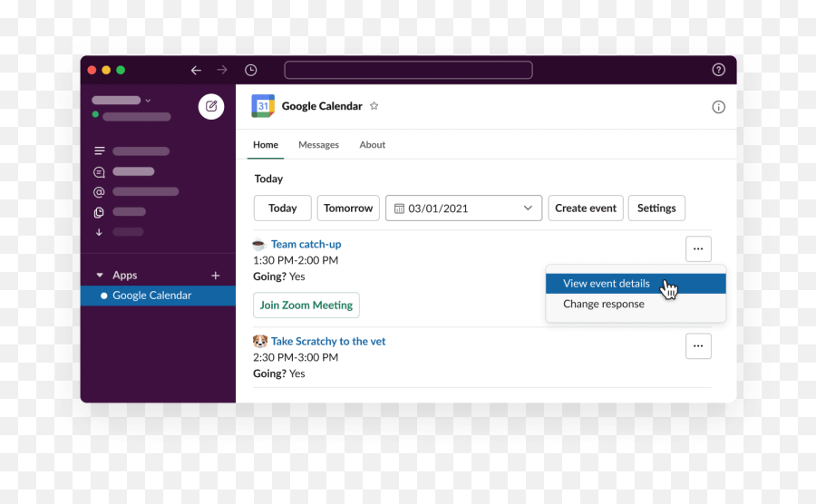This screenshot has width=816, height=504.
Task: Compose a new message
Action: [211, 107]
